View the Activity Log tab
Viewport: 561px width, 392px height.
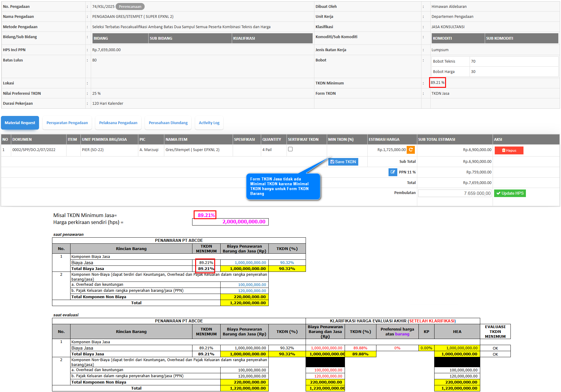click(x=209, y=123)
